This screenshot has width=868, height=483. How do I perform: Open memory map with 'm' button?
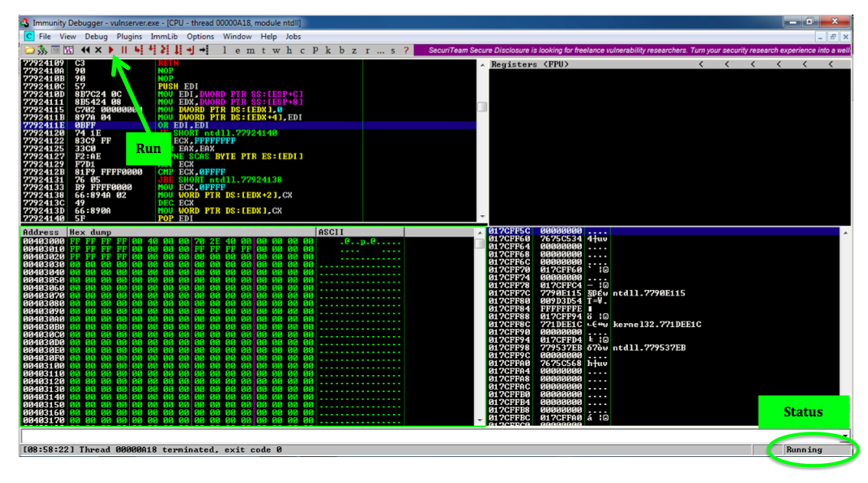click(249, 51)
